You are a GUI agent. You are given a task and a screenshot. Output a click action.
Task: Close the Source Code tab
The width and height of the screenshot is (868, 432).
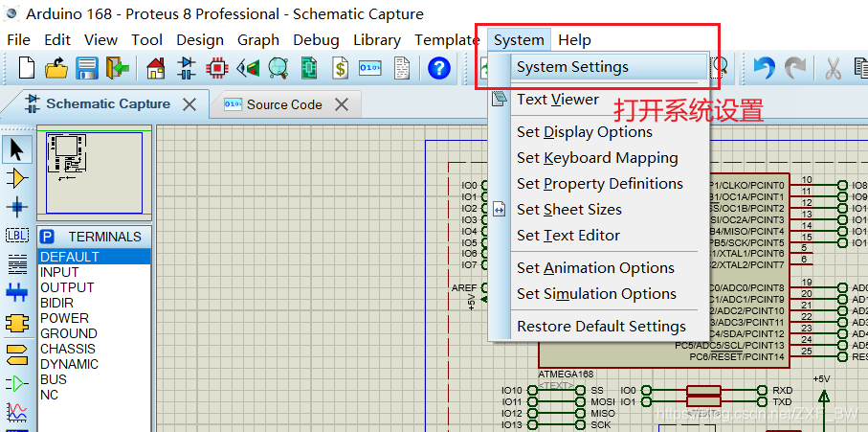(x=342, y=104)
